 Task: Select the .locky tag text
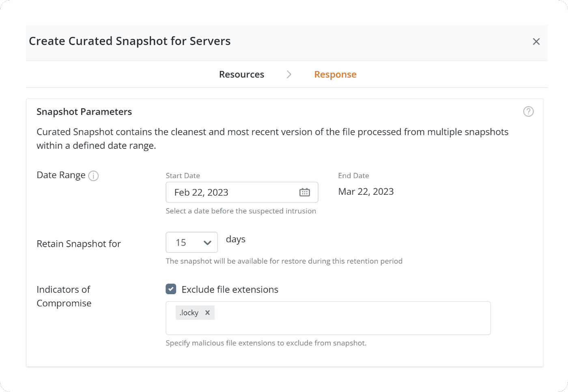(x=189, y=312)
